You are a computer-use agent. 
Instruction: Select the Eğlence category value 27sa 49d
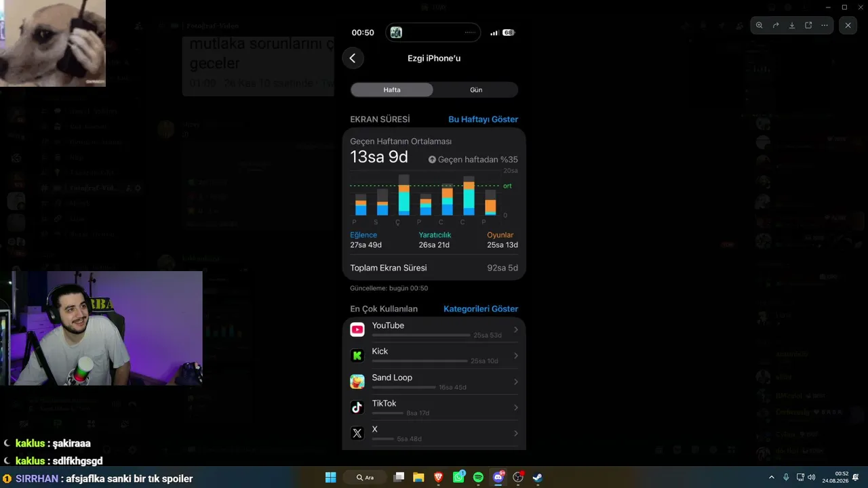pos(366,245)
